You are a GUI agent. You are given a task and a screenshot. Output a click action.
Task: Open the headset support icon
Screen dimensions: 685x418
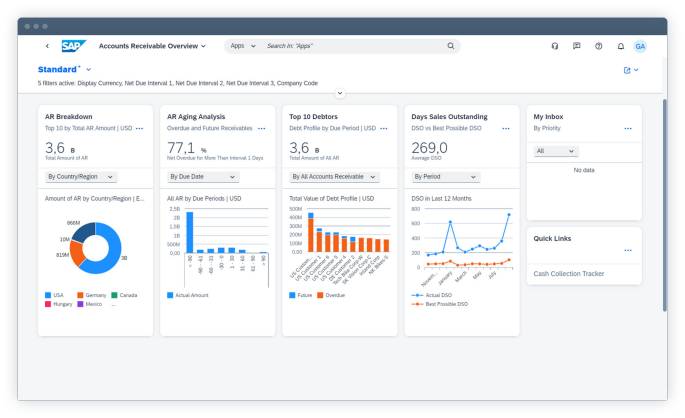tap(555, 46)
